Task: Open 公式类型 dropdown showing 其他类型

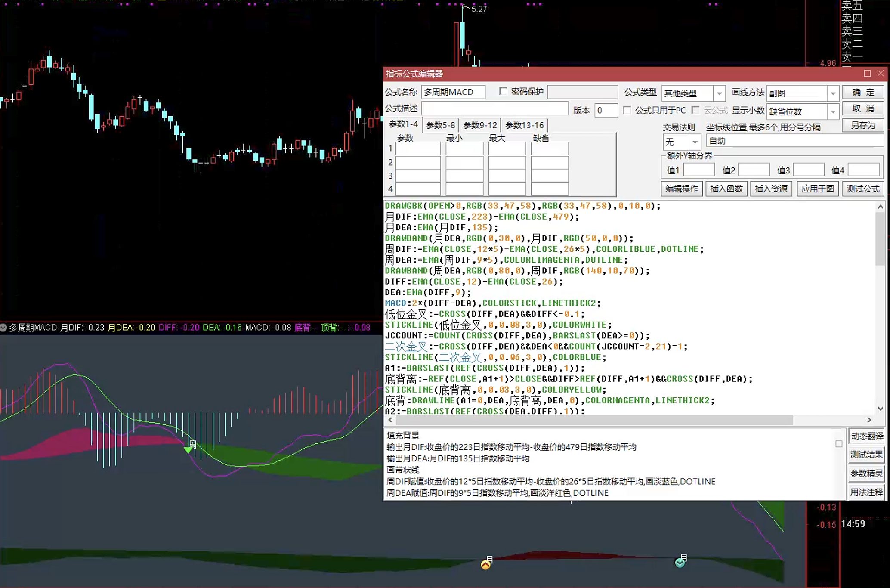Action: (693, 93)
